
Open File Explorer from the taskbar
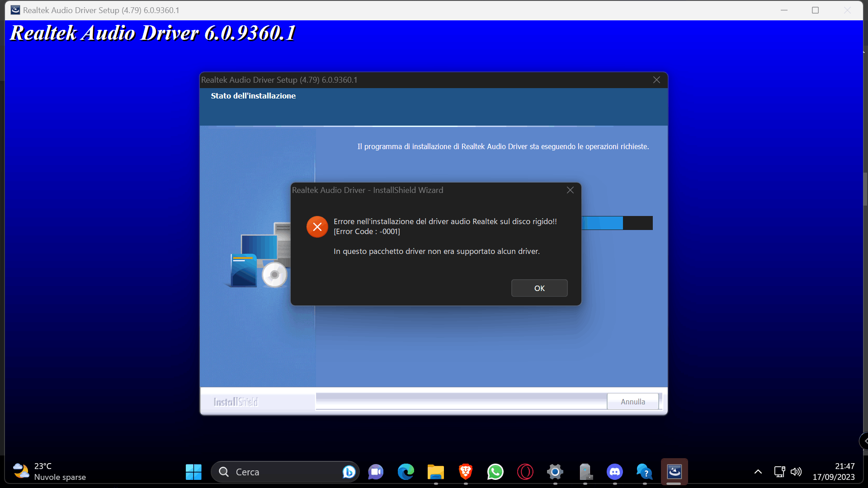[435, 472]
